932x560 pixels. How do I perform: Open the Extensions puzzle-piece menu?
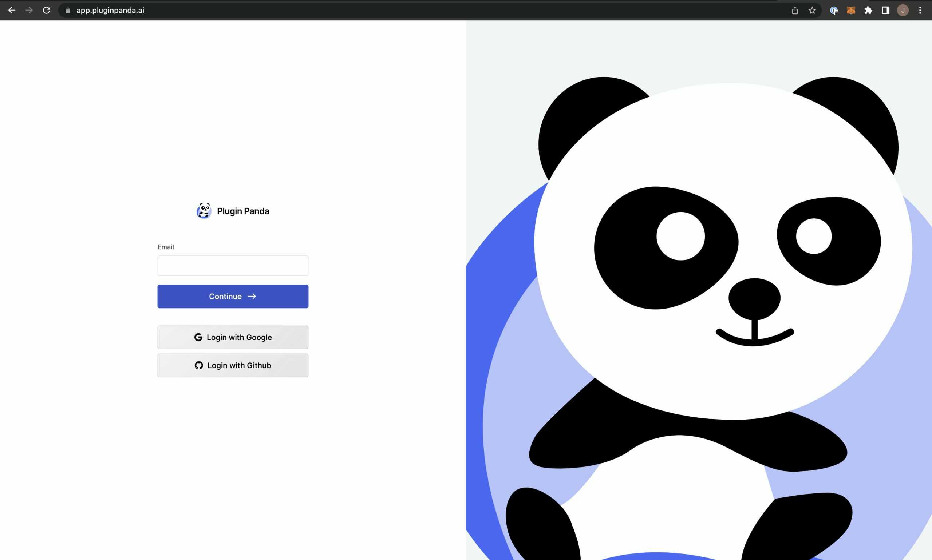(868, 10)
